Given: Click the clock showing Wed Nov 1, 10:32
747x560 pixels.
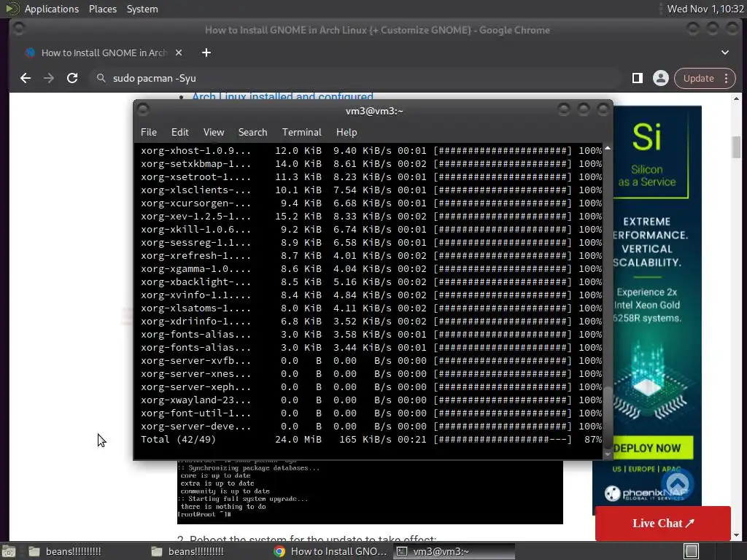Looking at the screenshot, I should click(x=705, y=9).
